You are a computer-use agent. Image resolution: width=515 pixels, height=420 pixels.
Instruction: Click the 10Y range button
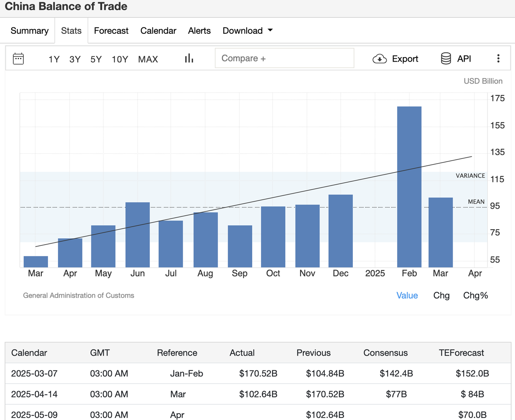[x=119, y=59]
